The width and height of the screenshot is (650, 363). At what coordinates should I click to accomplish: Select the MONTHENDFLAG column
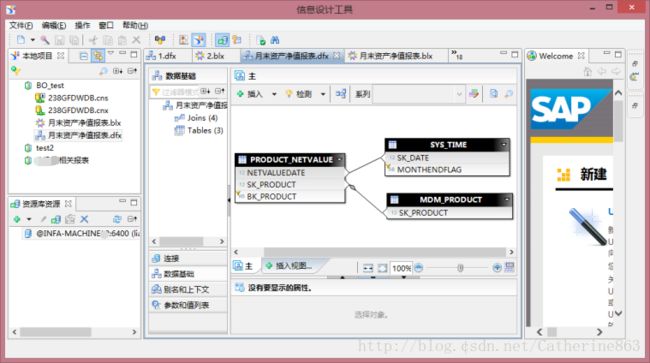click(x=429, y=169)
